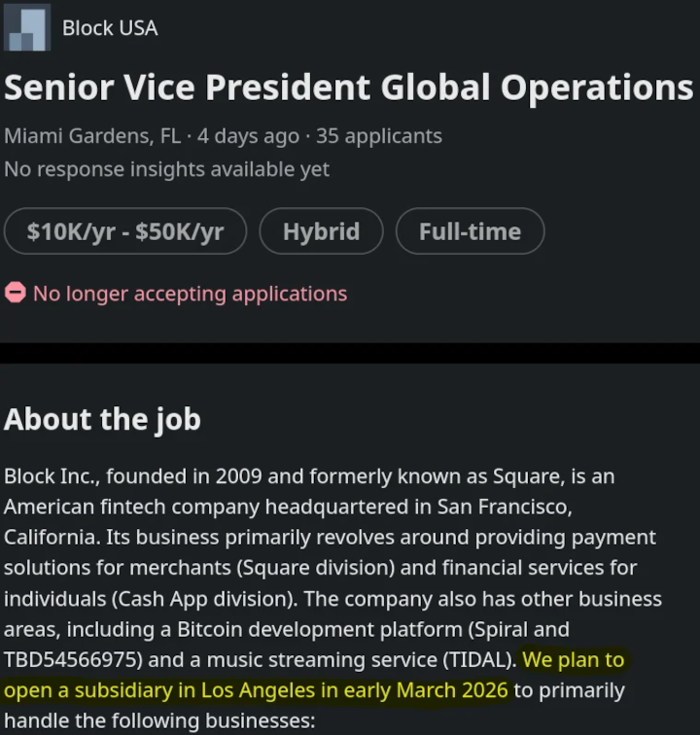Click 'No longer accepting applications' notice

pos(190,293)
